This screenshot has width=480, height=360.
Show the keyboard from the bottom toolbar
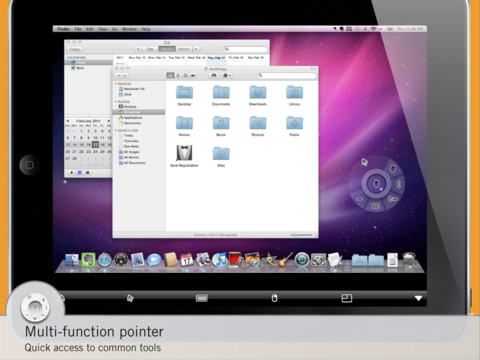[x=202, y=298]
